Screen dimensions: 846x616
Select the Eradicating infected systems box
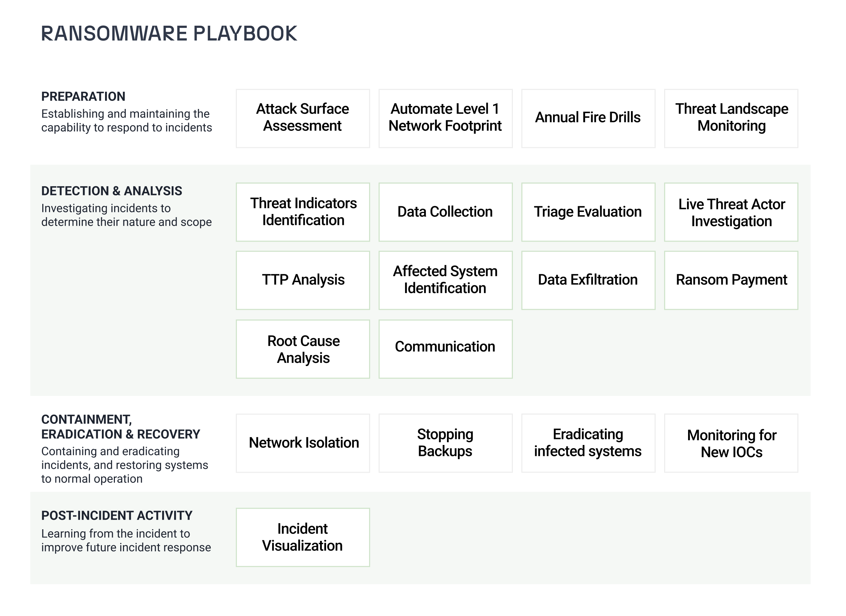coord(588,443)
